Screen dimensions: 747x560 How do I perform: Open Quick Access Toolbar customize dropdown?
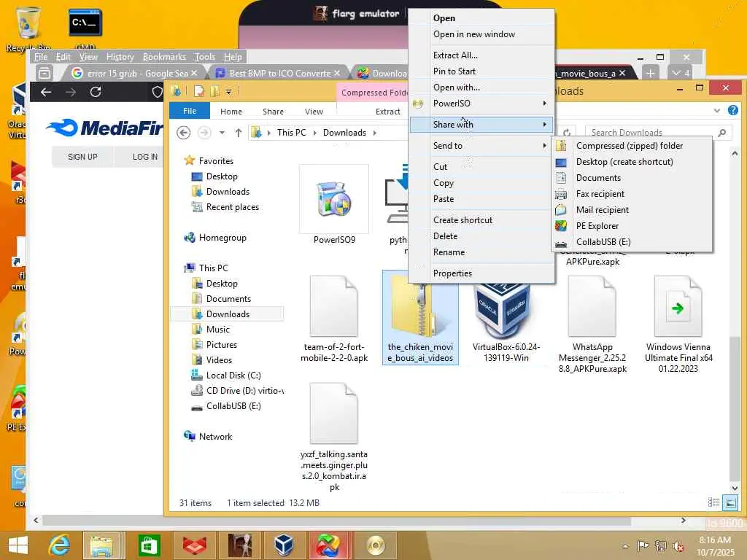228,91
